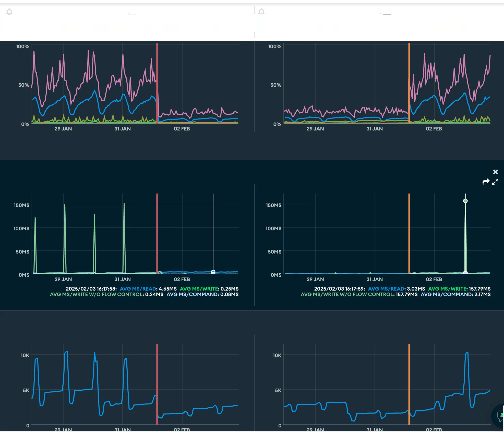The image size is (504, 432).
Task: Click 'AVG MS/COMMAND' legend label under right latency chart
Action: 446,294
